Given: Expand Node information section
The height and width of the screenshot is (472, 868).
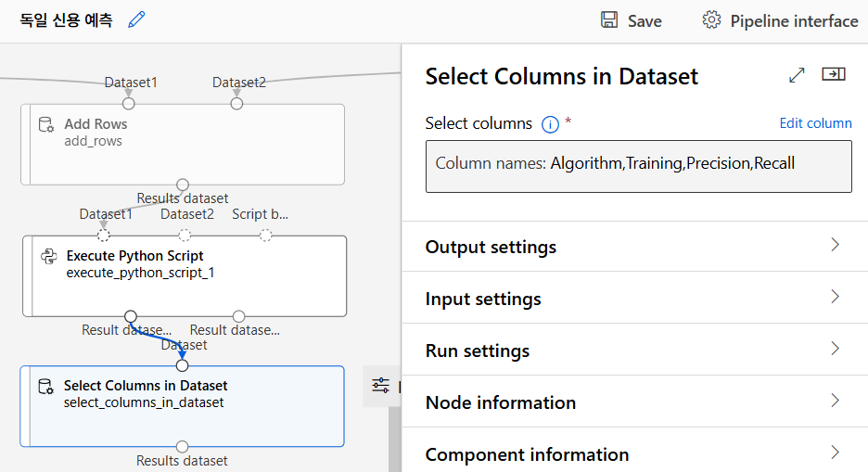Looking at the screenshot, I should point(835,402).
